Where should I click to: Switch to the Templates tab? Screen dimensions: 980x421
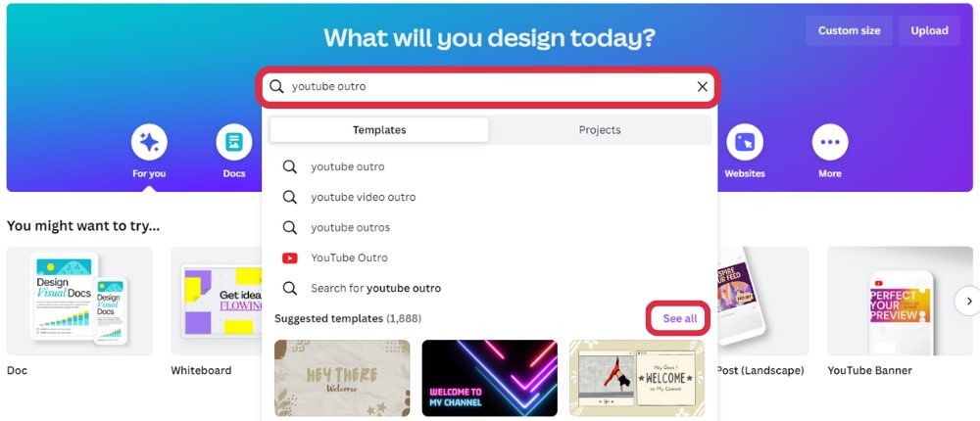point(379,130)
